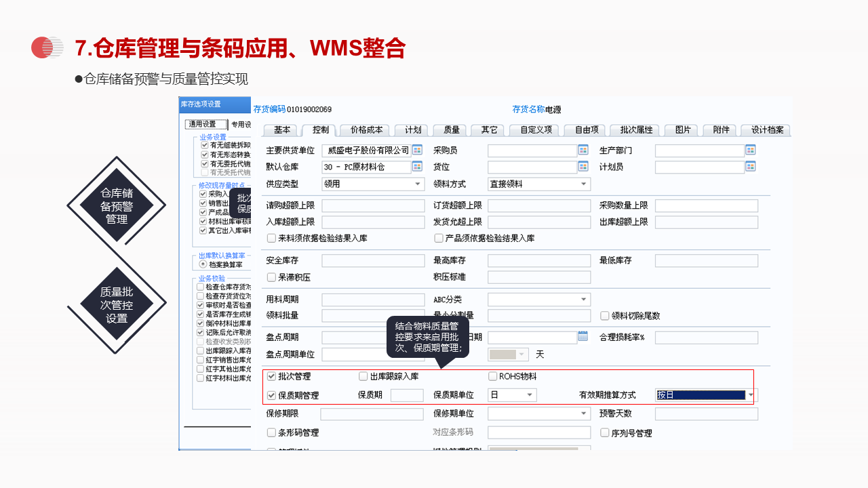Switch to the 基本 tab
This screenshot has height=488, width=868.
[x=281, y=130]
